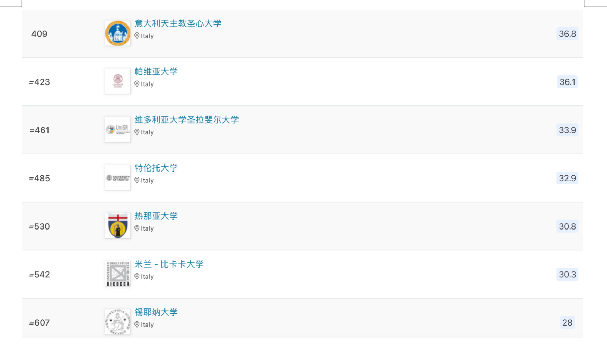Click the University of Trento logo

click(118, 177)
